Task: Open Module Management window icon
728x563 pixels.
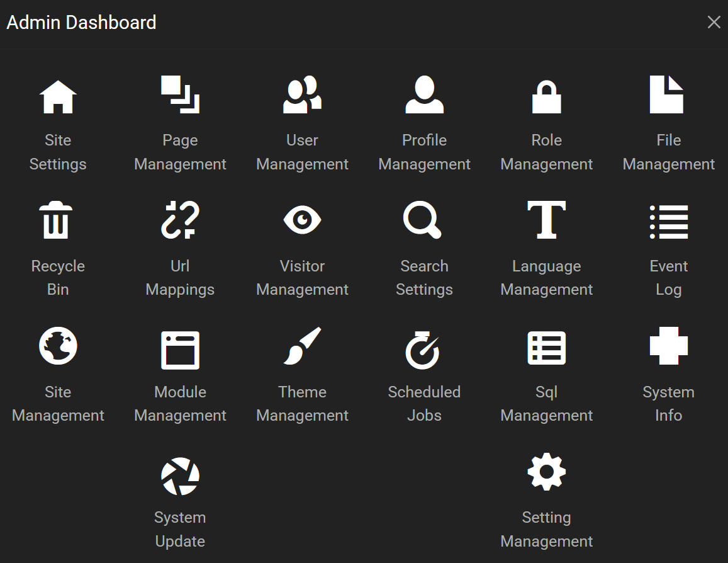Action: [x=180, y=350]
